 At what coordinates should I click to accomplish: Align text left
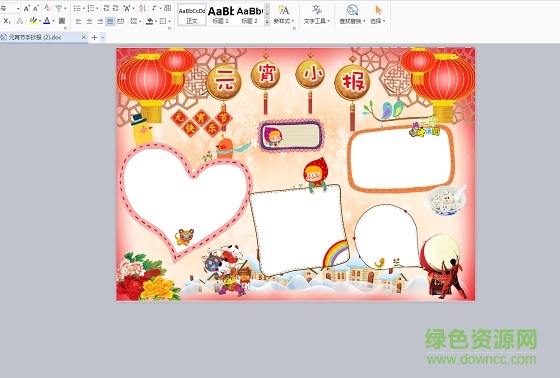(x=79, y=21)
